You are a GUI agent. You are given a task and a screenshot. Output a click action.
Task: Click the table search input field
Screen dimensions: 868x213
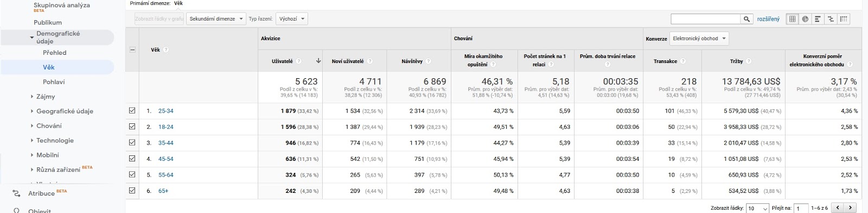coord(706,19)
